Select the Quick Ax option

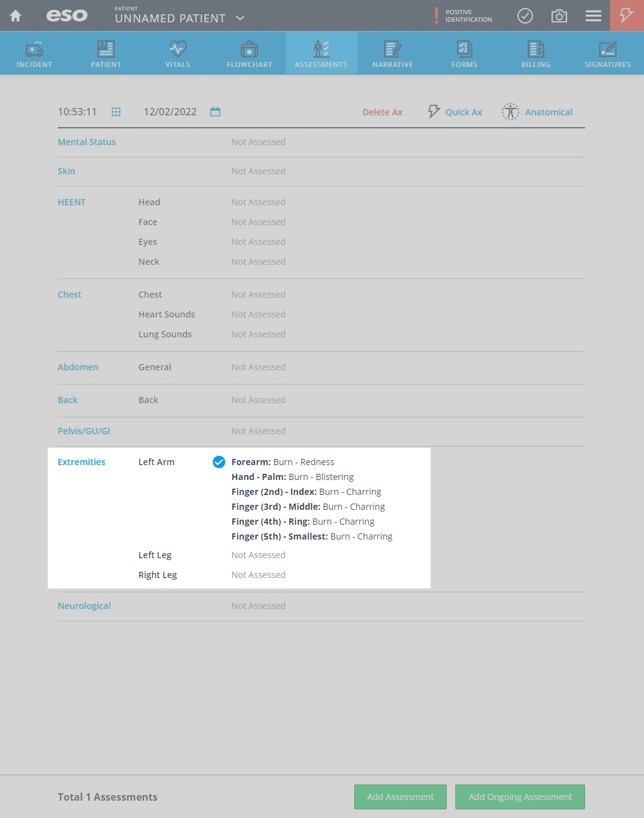click(x=455, y=112)
